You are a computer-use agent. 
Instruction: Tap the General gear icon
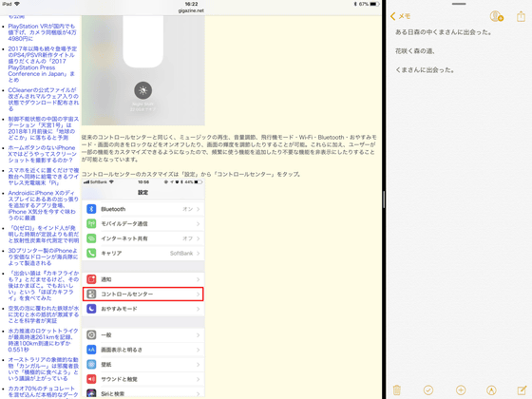pyautogui.click(x=91, y=334)
